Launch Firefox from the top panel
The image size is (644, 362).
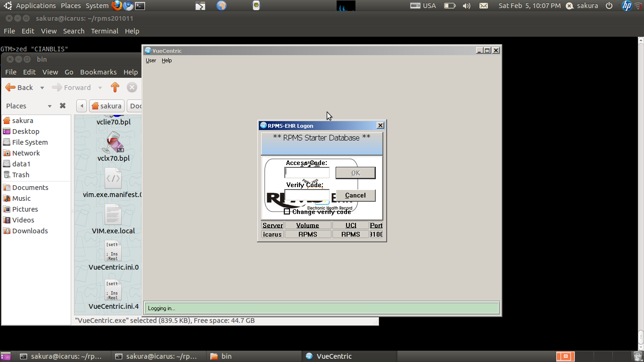pyautogui.click(x=117, y=6)
